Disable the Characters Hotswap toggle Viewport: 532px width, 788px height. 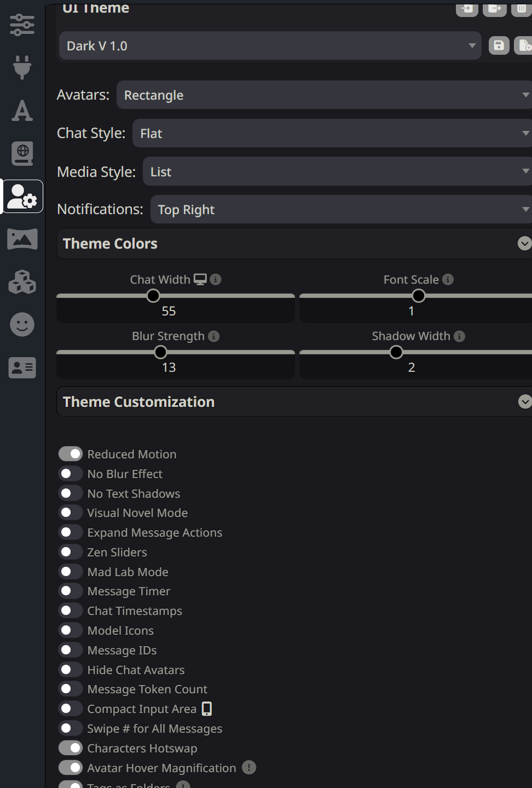tap(71, 748)
